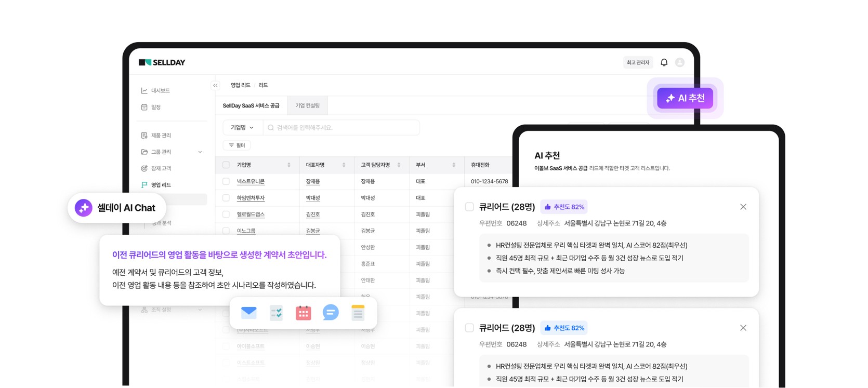Open the 기업명 search-field dropdown
868x388 pixels.
pyautogui.click(x=242, y=128)
